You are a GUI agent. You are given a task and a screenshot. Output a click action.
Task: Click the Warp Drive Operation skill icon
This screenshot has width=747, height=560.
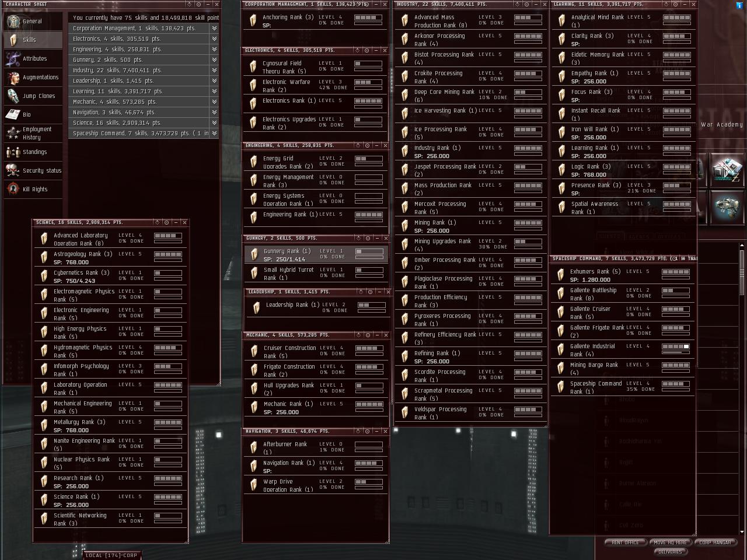pos(253,485)
